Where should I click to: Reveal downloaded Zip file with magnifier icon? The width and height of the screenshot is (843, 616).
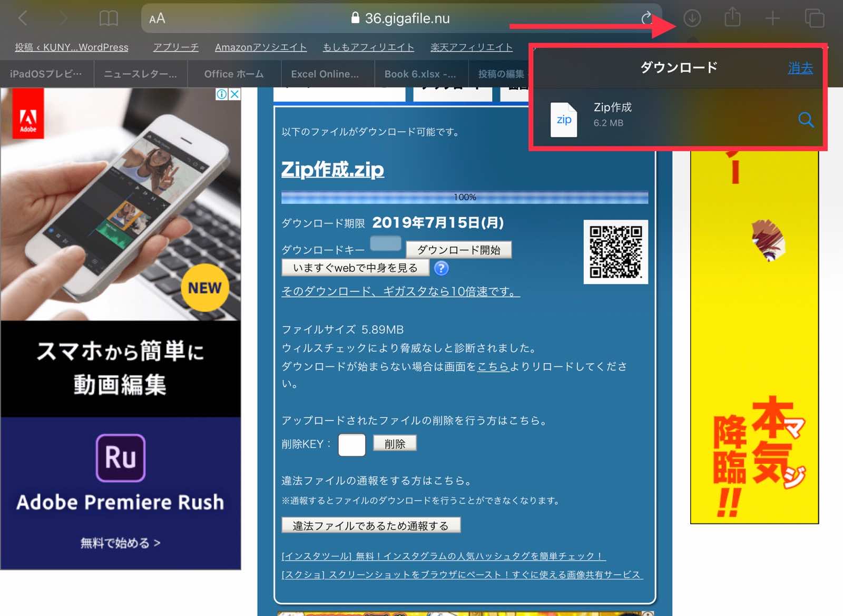click(x=806, y=120)
